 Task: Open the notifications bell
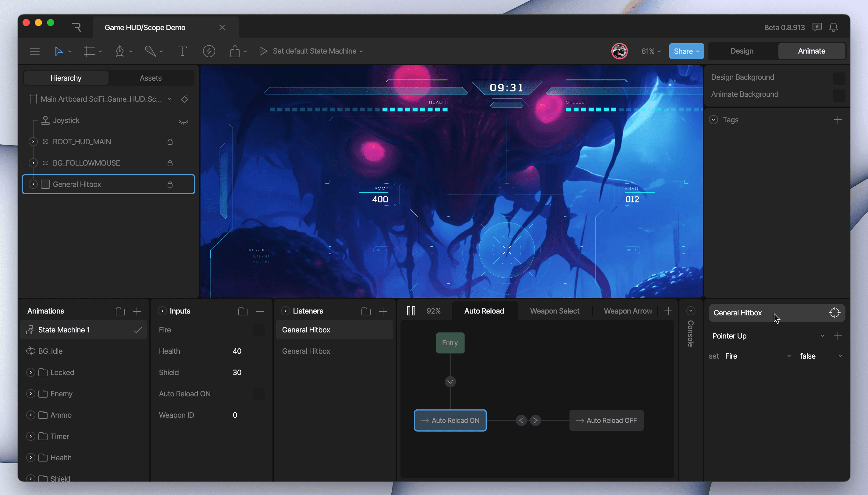(833, 27)
